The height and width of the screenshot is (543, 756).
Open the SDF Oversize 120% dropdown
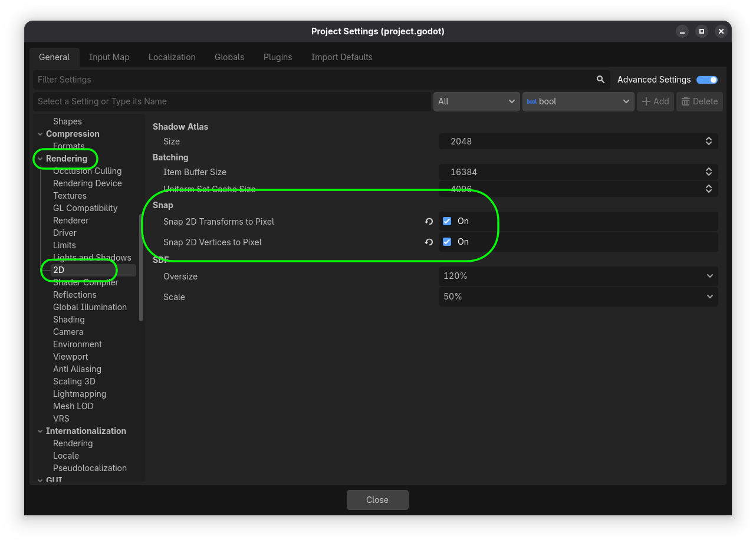578,276
